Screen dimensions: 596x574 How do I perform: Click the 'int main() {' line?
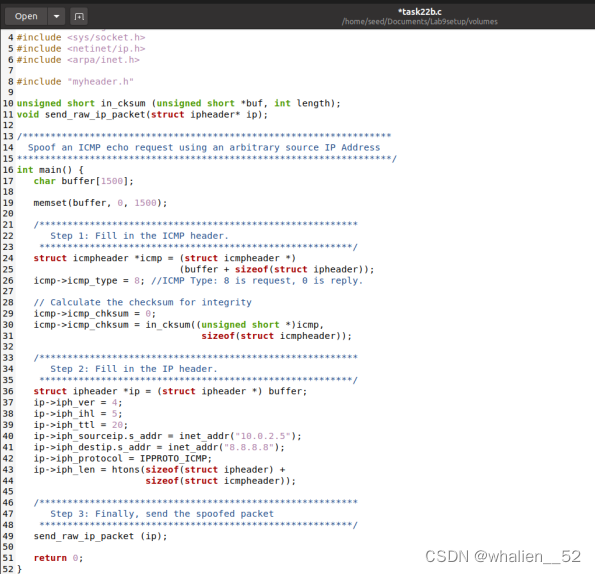click(50, 170)
